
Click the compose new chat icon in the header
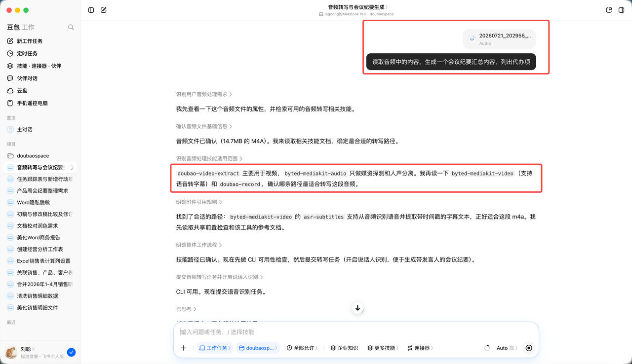pyautogui.click(x=104, y=10)
